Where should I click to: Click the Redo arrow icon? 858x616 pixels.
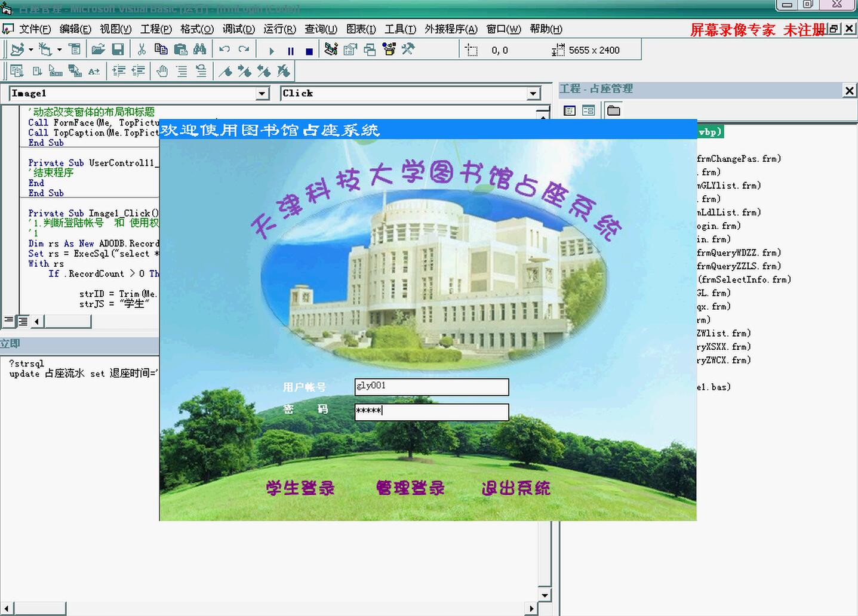[244, 50]
